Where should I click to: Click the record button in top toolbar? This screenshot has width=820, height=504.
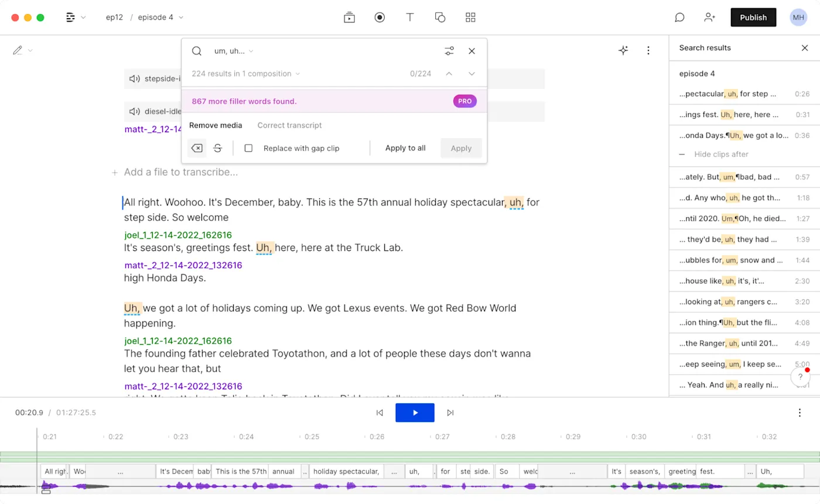coord(380,18)
